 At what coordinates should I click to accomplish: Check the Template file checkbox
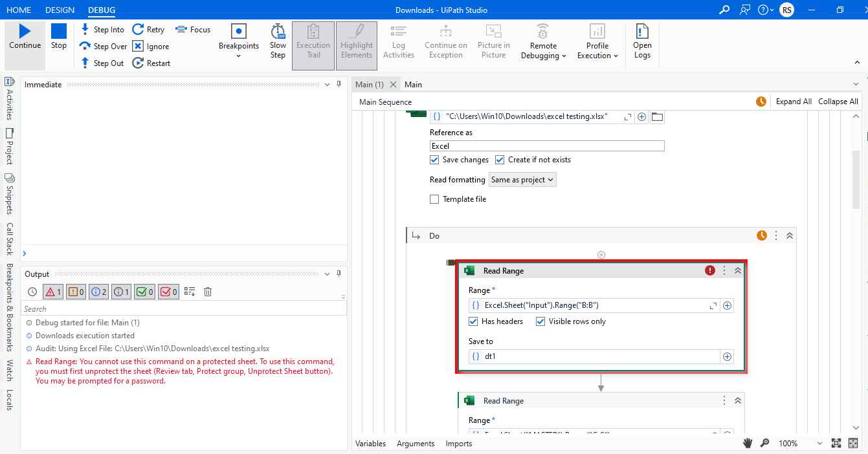pos(434,199)
